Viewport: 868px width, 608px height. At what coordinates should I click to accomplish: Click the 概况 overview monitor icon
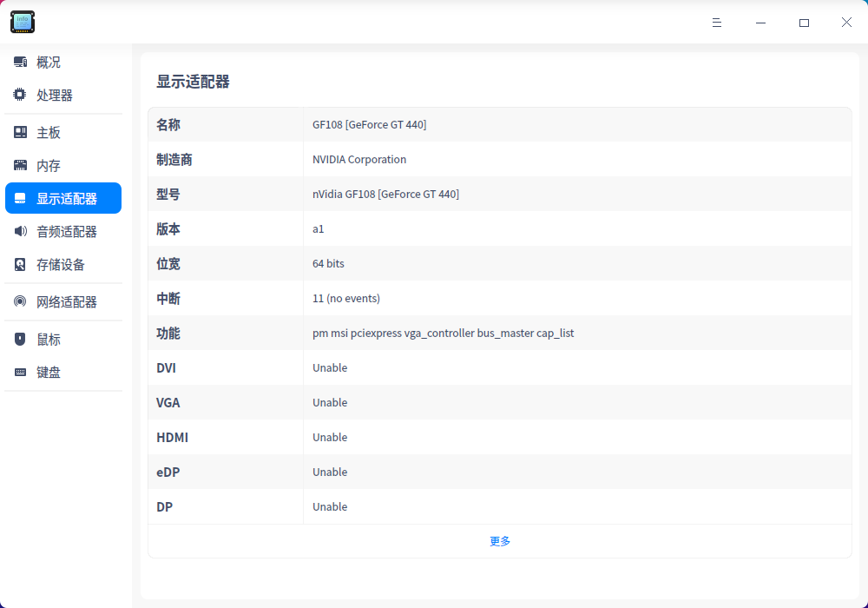[x=19, y=62]
